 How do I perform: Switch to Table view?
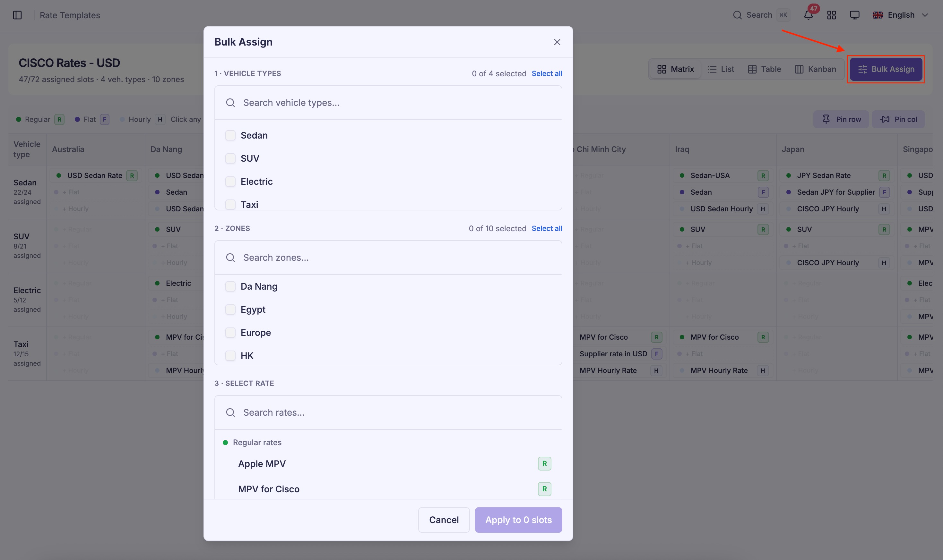click(x=764, y=69)
